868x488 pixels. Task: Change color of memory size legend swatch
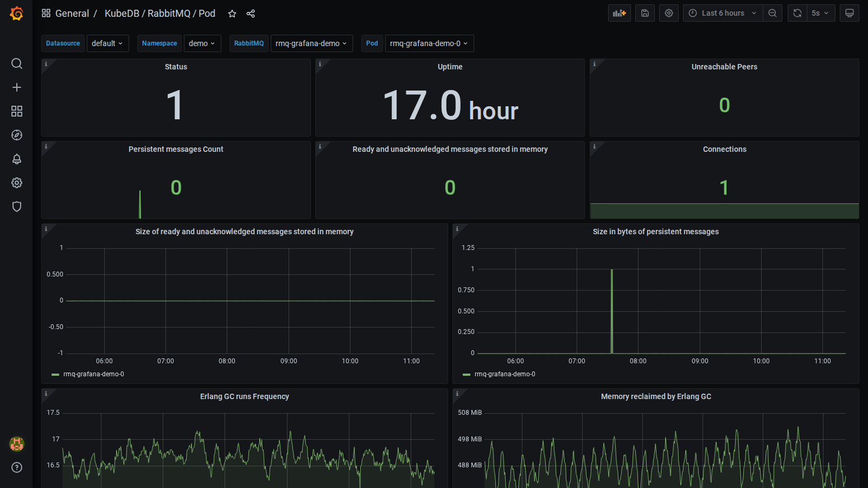click(55, 375)
